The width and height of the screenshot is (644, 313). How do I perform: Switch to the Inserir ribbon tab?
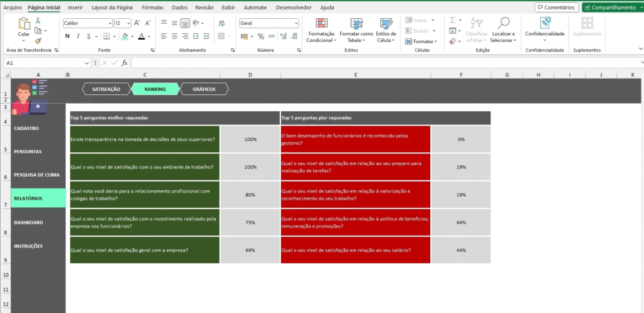[75, 8]
